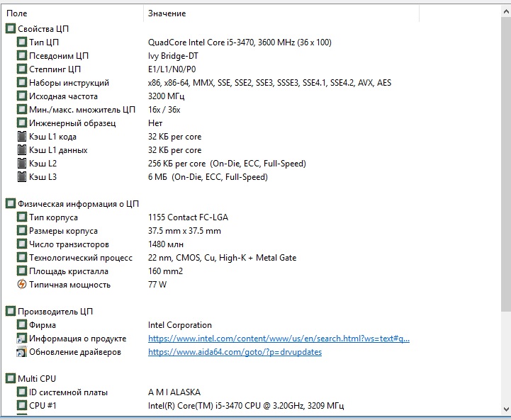
Task: Click the scrollbar down arrow
Action: coord(505,409)
